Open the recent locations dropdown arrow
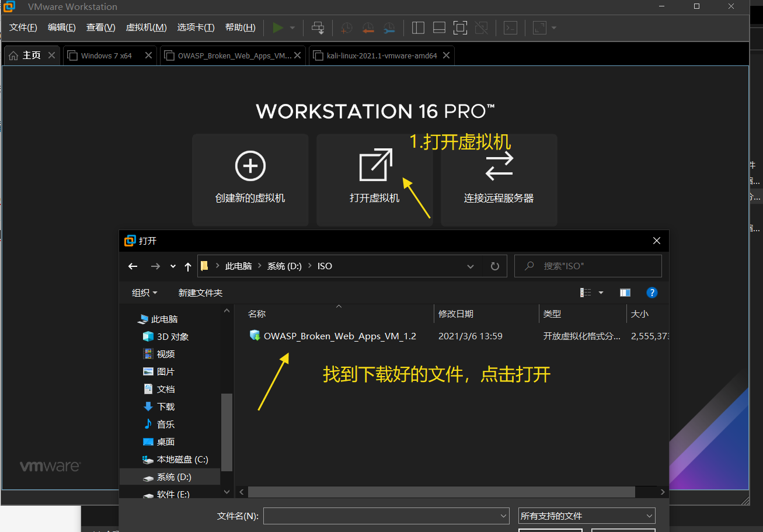 pos(173,266)
